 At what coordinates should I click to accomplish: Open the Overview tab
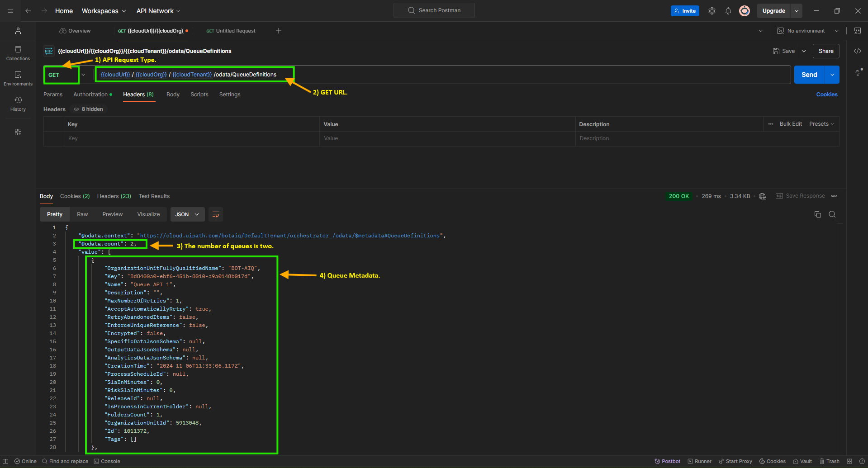[x=75, y=31]
